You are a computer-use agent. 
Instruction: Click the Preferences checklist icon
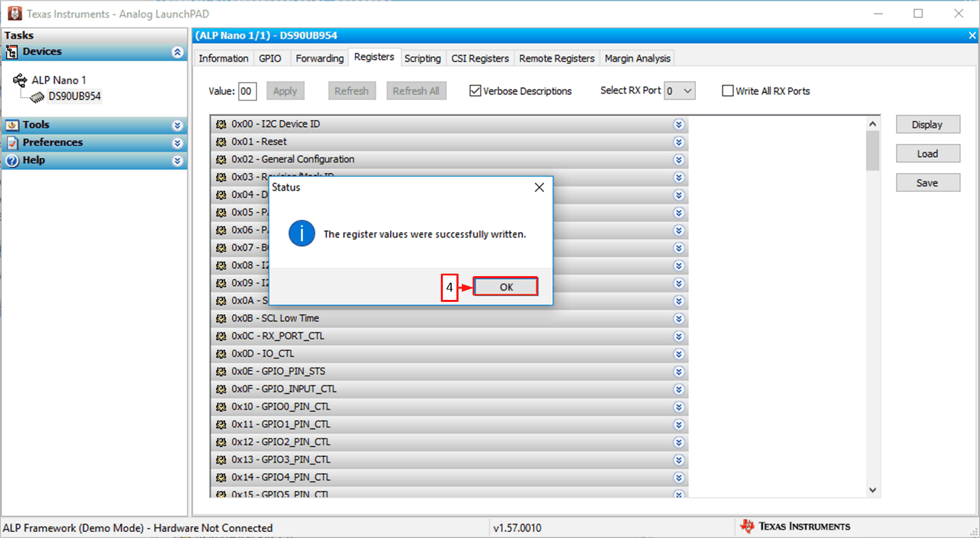12,142
